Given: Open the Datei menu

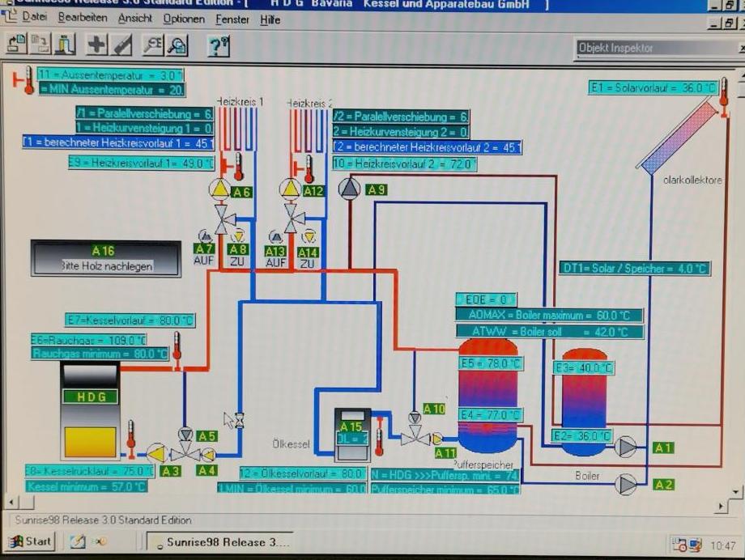Looking at the screenshot, I should (34, 17).
